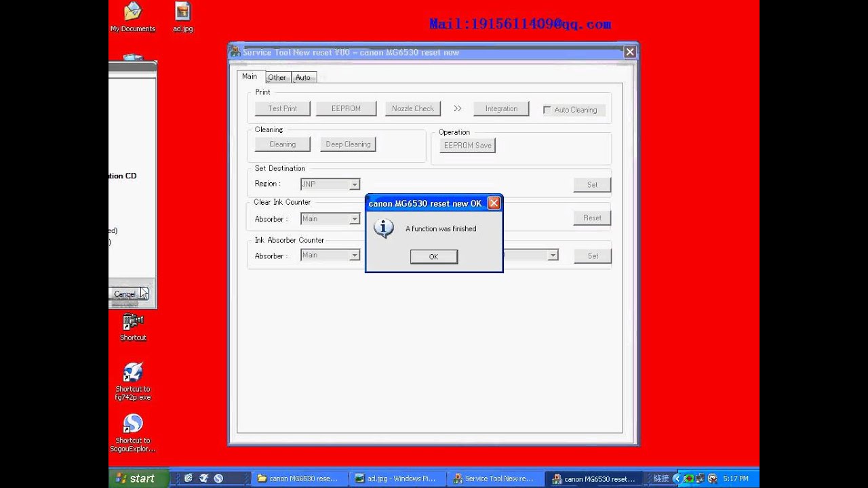
Task: Click the Test Print button
Action: (282, 108)
